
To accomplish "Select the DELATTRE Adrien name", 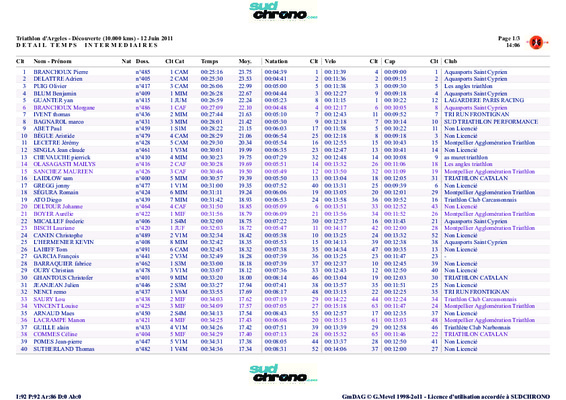I will [x=58, y=79].
